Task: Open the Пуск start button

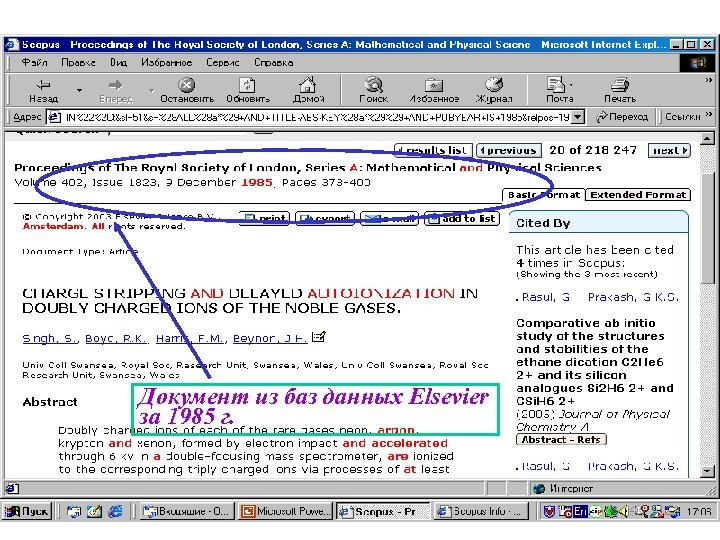Action: click(x=27, y=512)
